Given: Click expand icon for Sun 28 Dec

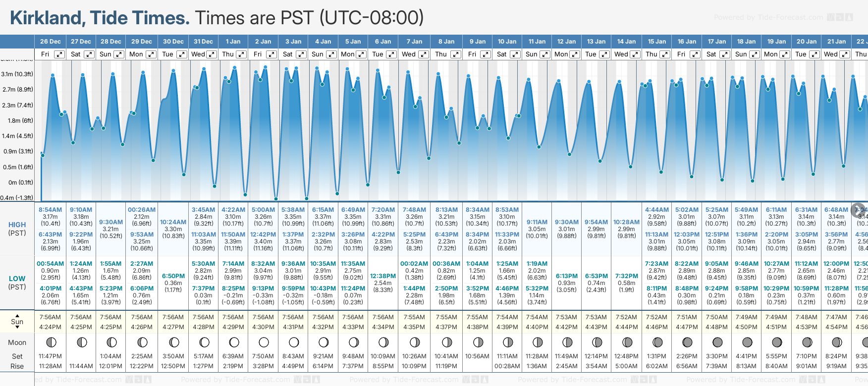Looking at the screenshot, I should click(x=119, y=54).
